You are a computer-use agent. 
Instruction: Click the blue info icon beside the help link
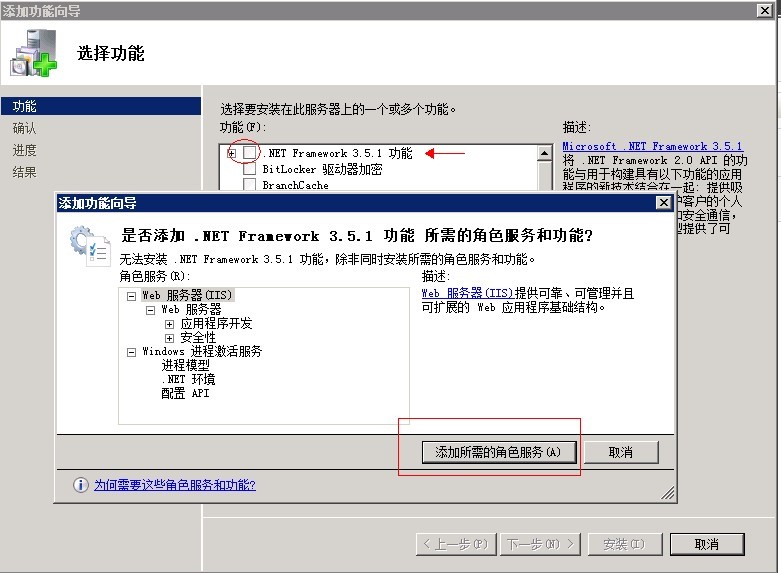[x=81, y=485]
